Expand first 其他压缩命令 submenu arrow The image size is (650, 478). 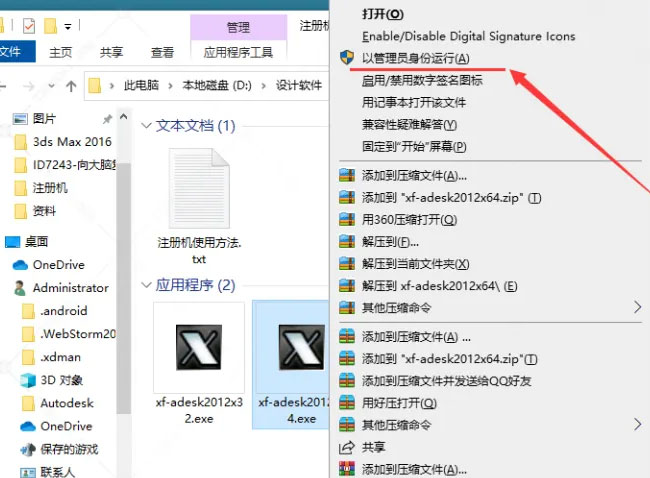(x=638, y=307)
